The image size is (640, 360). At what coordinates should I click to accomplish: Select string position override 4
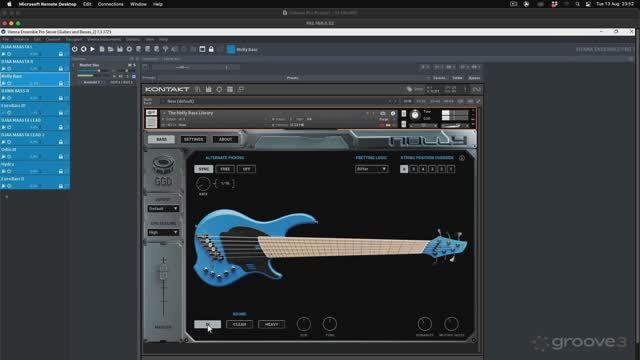[423, 169]
